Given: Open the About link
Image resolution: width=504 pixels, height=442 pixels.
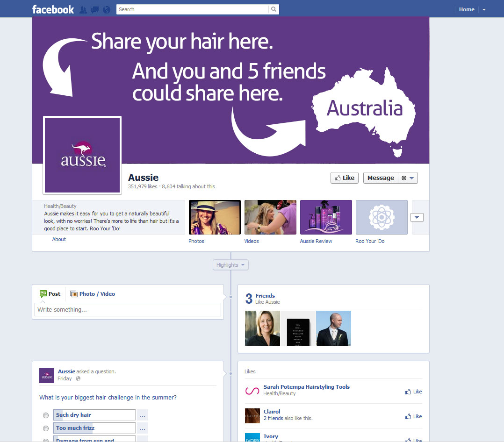Looking at the screenshot, I should point(59,239).
